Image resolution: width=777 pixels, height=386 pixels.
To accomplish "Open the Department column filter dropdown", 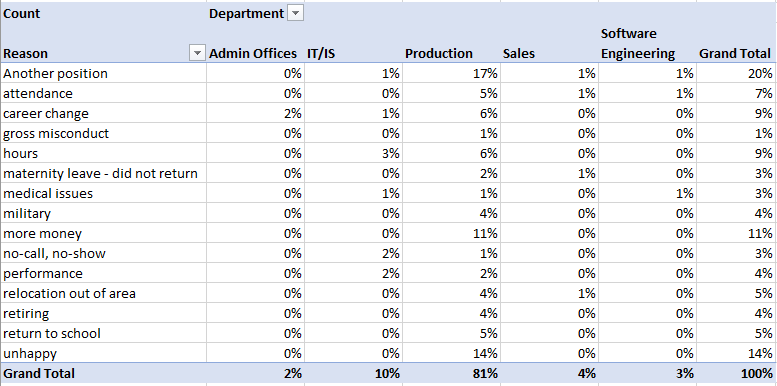I will pos(295,14).
